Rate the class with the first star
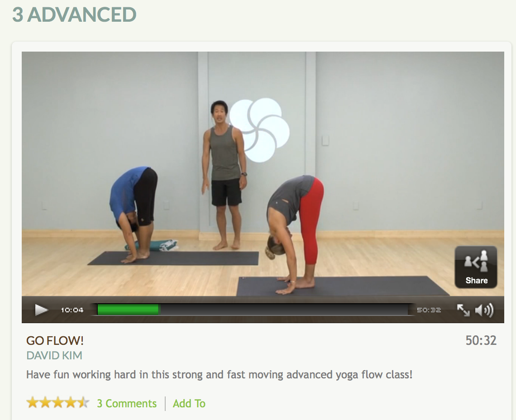516x420 pixels. (32, 402)
